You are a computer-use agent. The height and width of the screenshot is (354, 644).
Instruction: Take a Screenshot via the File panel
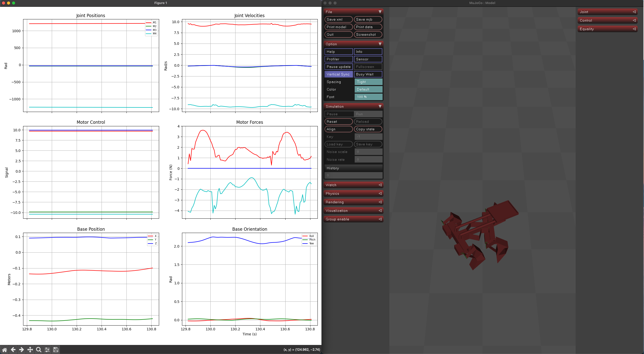pos(368,34)
